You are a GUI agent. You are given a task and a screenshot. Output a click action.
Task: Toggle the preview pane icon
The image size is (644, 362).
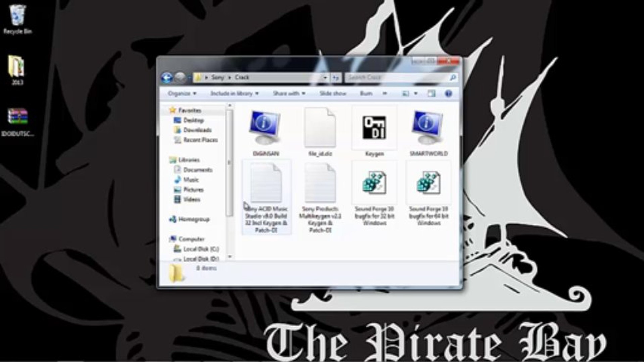[431, 94]
